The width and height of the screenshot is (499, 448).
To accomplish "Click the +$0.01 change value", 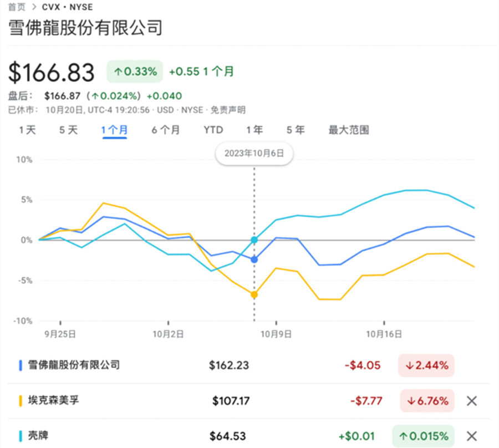I will click(x=357, y=436).
